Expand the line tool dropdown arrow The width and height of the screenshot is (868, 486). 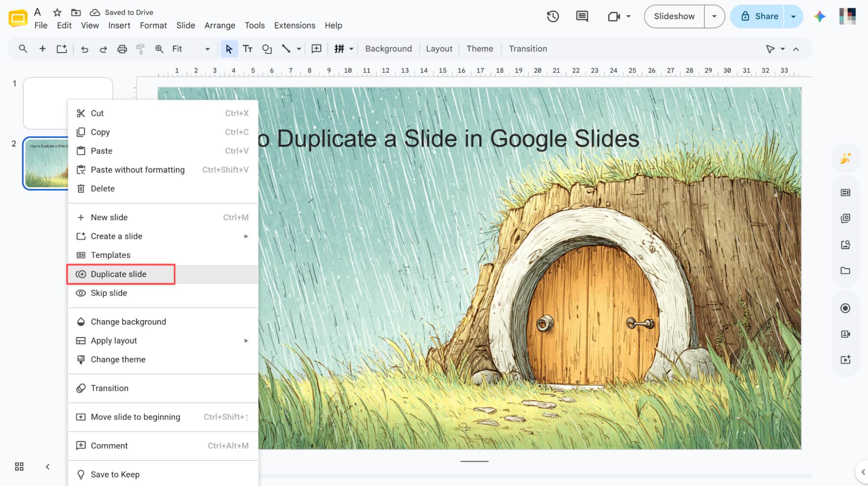tap(299, 49)
